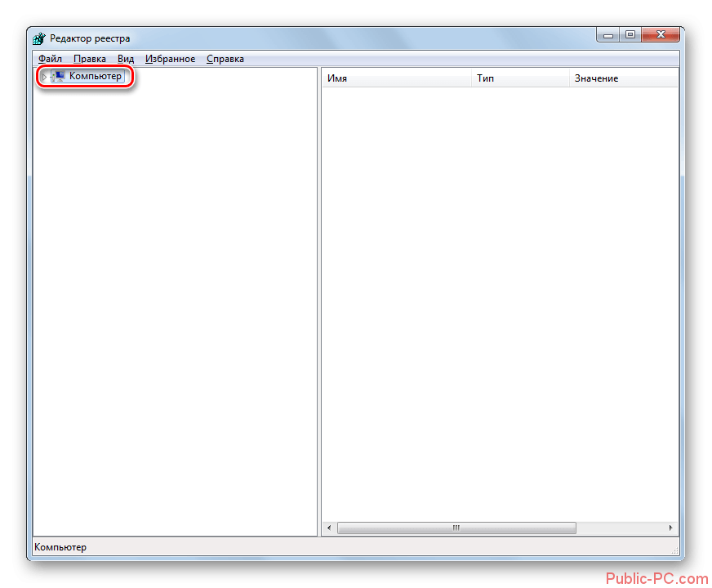
Task: Click the Registry Editor icon in title bar
Action: click(x=38, y=38)
